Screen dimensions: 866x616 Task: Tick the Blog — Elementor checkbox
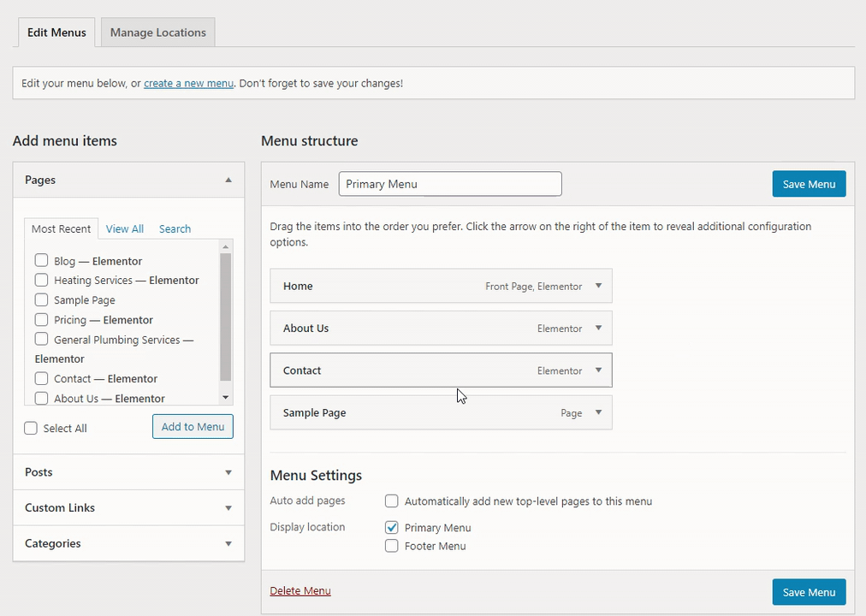[x=41, y=261]
